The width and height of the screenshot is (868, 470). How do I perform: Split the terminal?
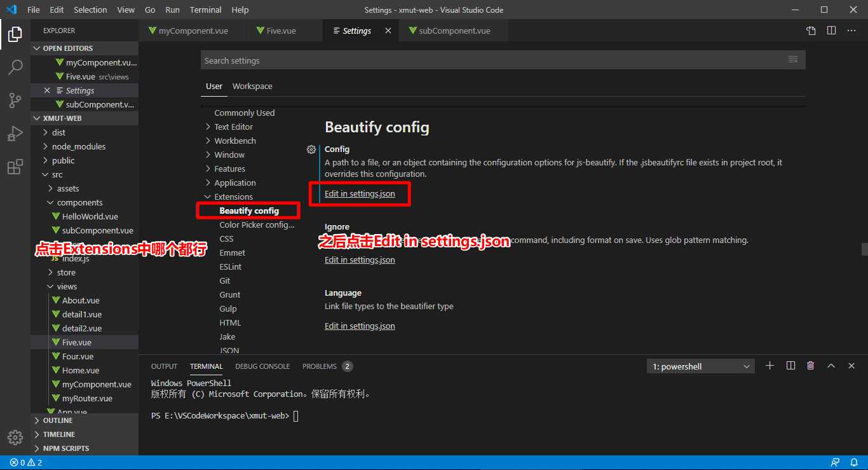(790, 366)
